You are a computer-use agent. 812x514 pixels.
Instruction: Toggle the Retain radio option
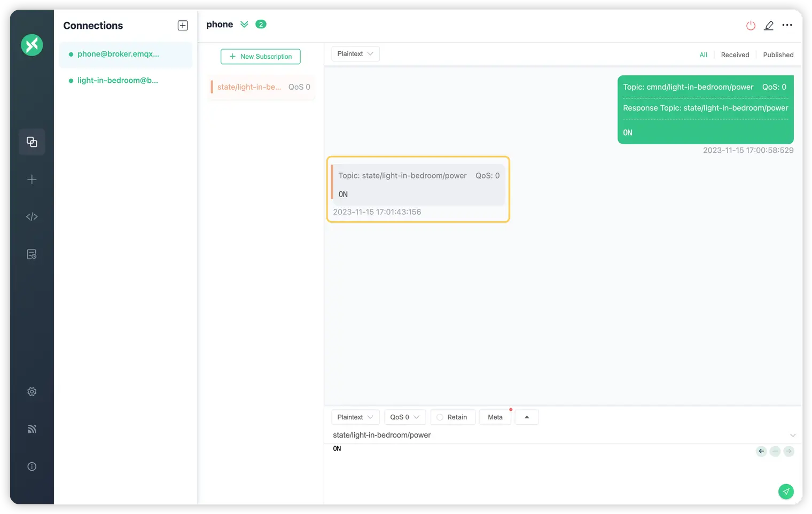tap(440, 417)
